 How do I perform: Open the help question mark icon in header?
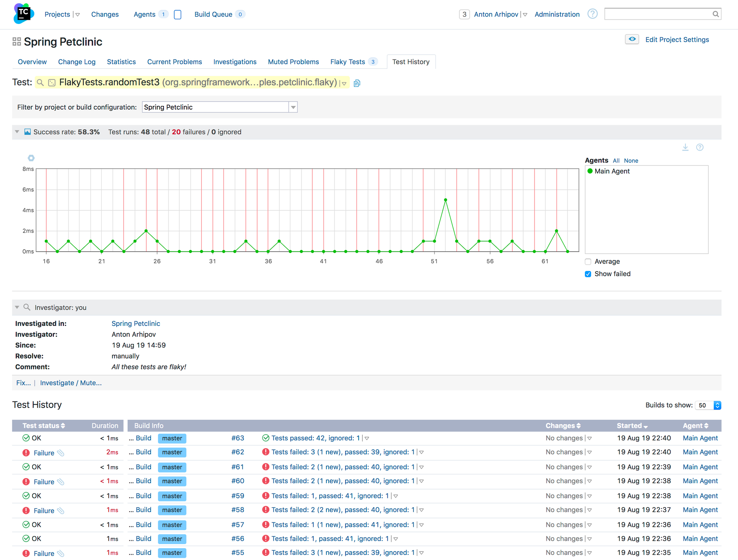(592, 14)
